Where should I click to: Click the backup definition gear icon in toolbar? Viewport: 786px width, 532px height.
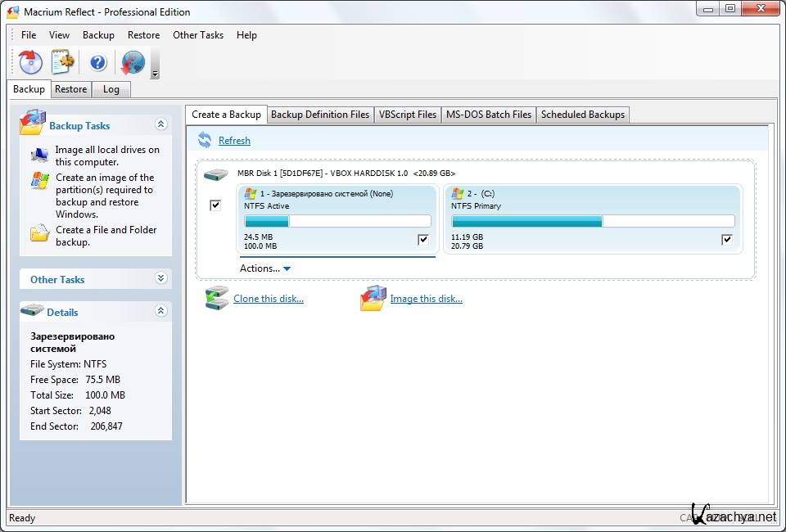63,62
